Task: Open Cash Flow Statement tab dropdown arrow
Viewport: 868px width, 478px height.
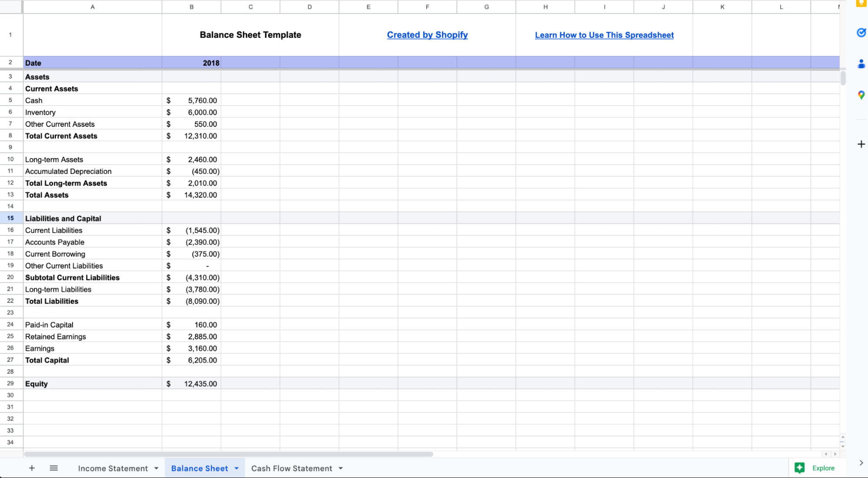Action: [x=341, y=468]
